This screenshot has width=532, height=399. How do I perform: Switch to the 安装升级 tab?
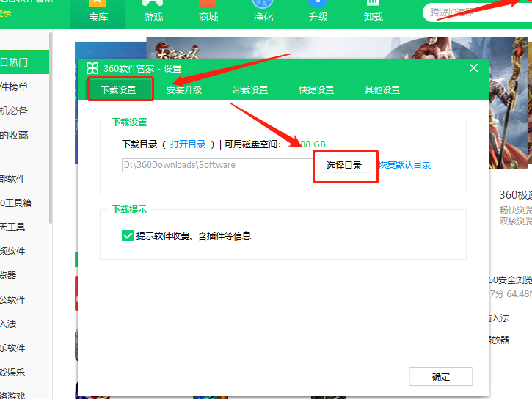[184, 89]
